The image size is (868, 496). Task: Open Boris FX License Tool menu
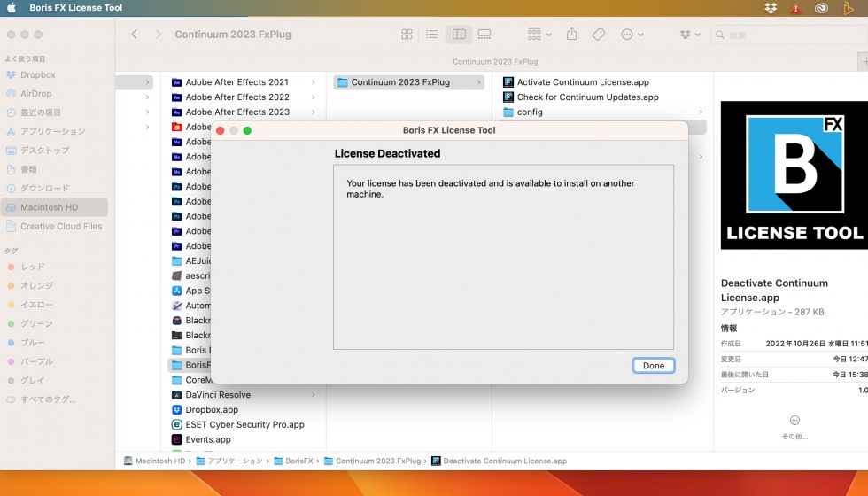coord(76,8)
